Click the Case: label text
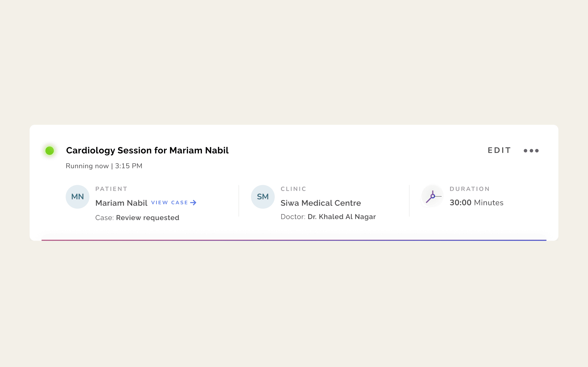588x367 pixels. pos(105,218)
